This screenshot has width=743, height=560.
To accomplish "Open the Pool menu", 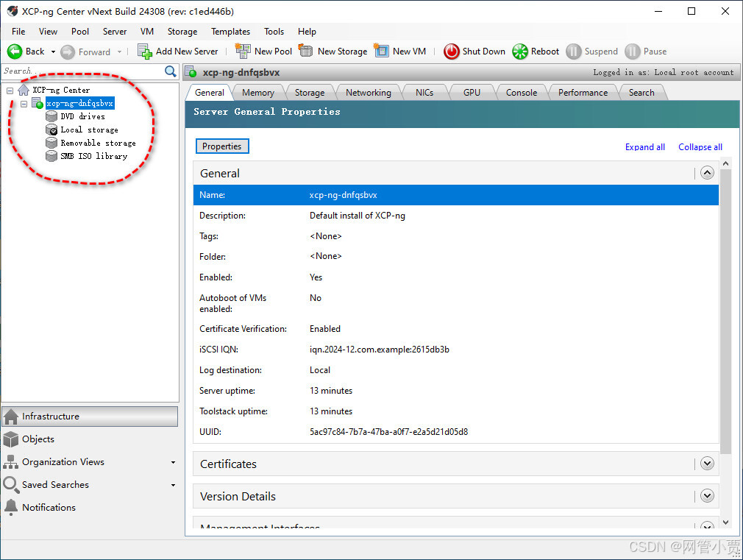I will (x=80, y=32).
